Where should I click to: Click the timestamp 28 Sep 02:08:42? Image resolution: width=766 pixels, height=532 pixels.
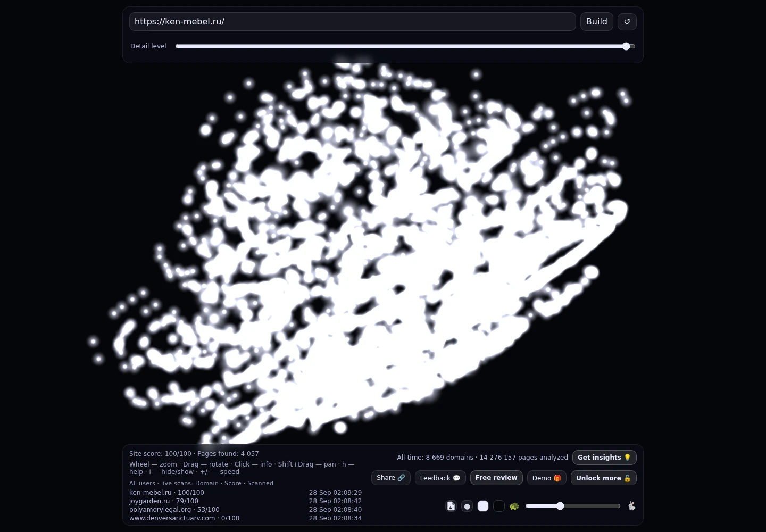pos(335,501)
